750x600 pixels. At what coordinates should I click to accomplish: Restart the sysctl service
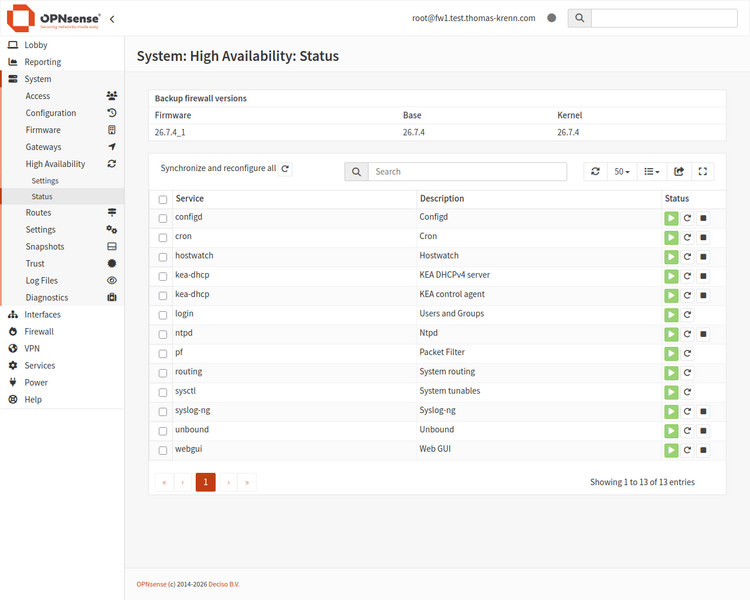[x=687, y=392]
